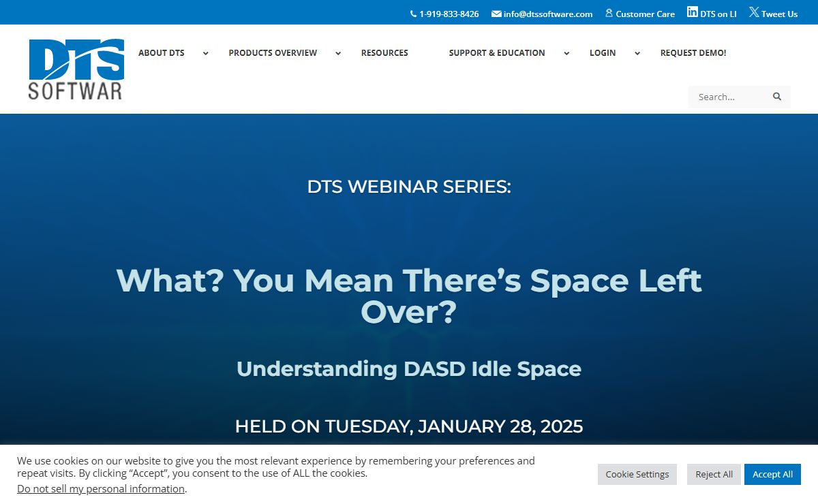Select REQUEST DEMO! in navigation

pos(693,52)
